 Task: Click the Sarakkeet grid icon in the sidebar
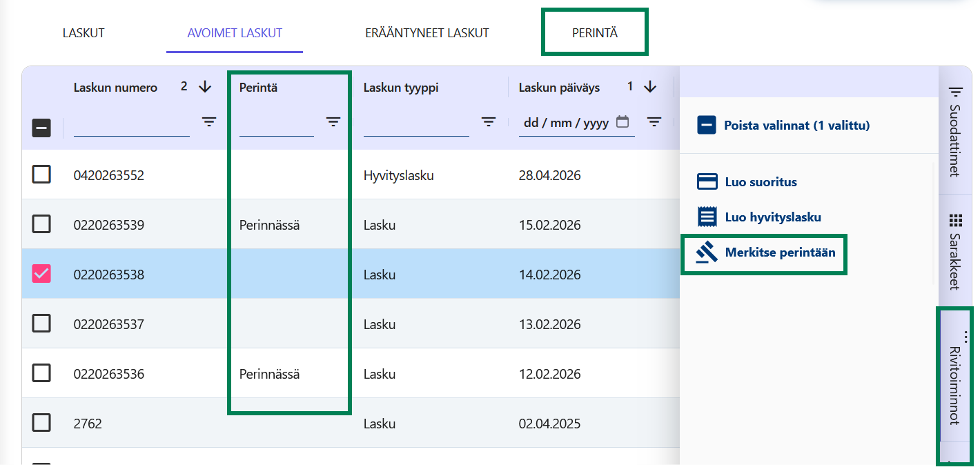(x=954, y=219)
